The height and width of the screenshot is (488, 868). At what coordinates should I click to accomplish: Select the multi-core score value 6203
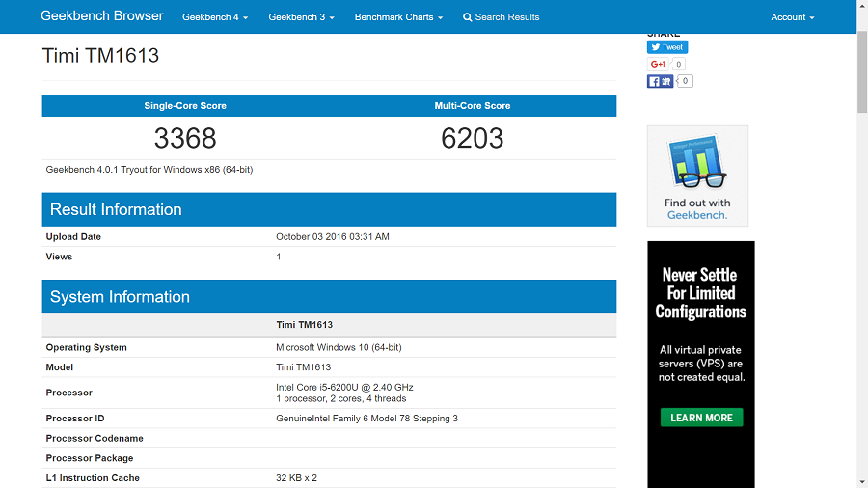pyautogui.click(x=473, y=138)
